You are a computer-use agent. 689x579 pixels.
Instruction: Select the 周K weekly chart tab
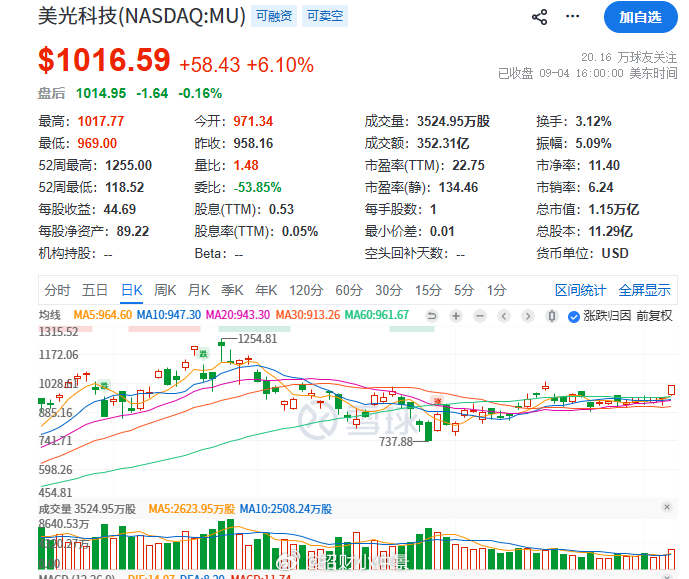[165, 290]
